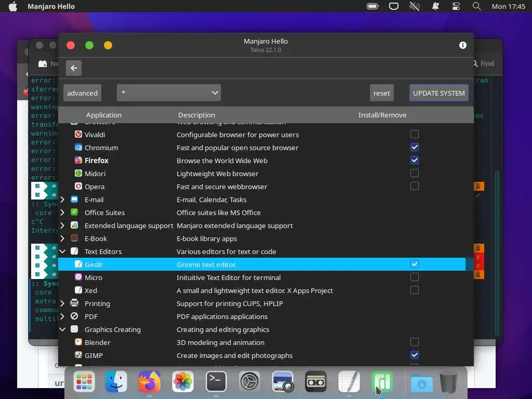
Task: Click the advanced button
Action: (82, 93)
